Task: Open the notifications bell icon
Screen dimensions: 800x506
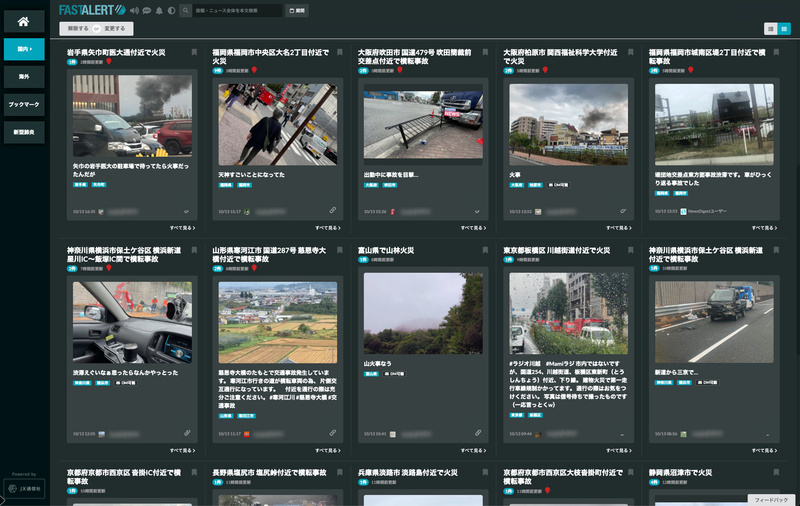Action: [159, 10]
